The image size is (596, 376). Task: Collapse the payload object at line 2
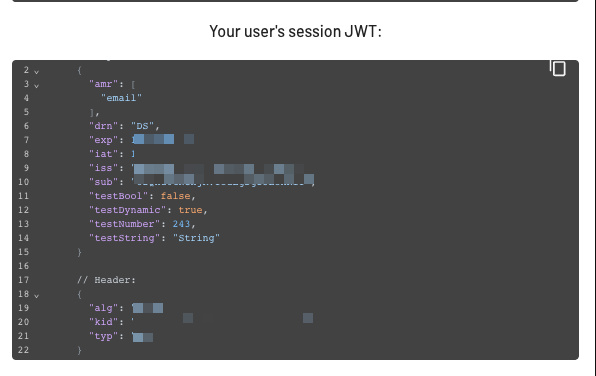click(36, 71)
